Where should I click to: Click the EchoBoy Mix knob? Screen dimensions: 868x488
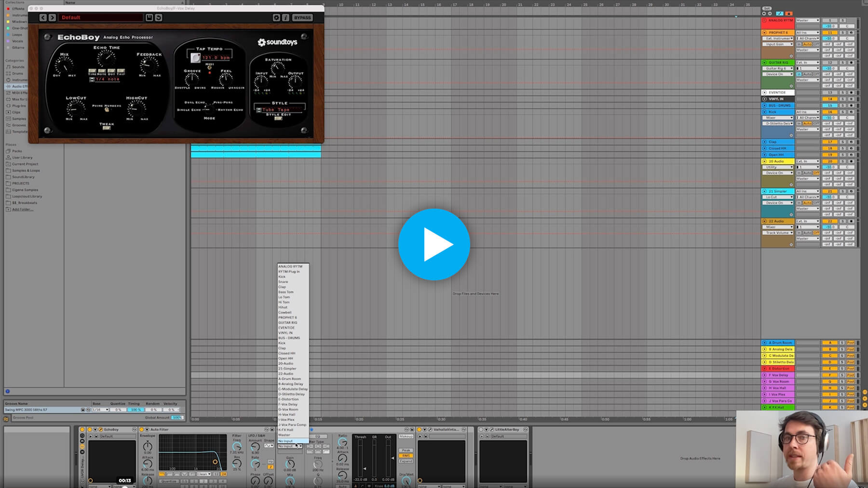tap(64, 65)
